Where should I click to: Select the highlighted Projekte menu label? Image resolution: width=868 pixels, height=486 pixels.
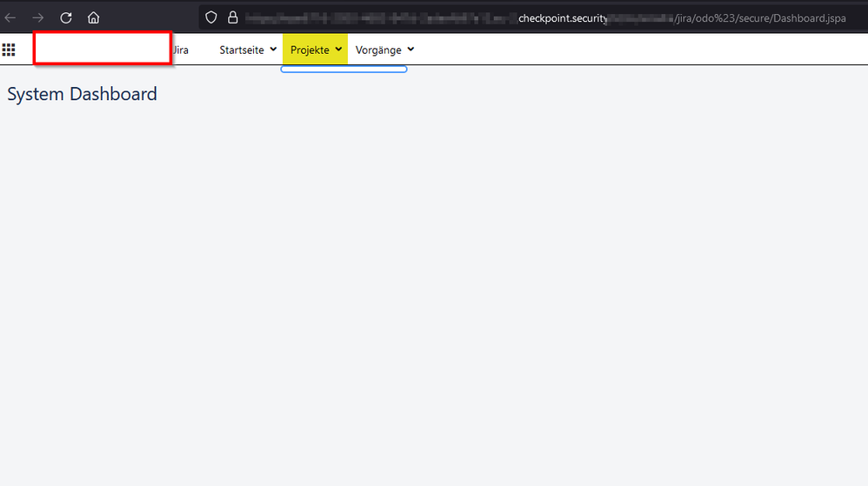[x=310, y=50]
